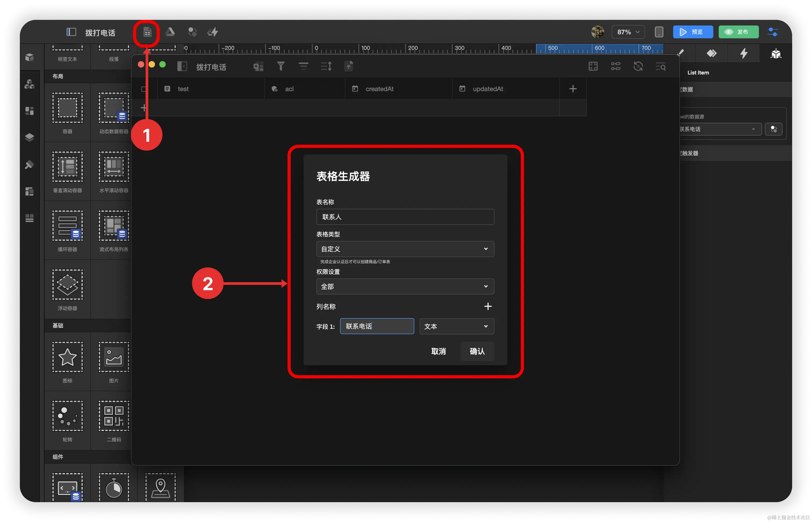Viewport: 812px width, 522px height.
Task: Click the sort rows icon in data window
Action: 326,66
